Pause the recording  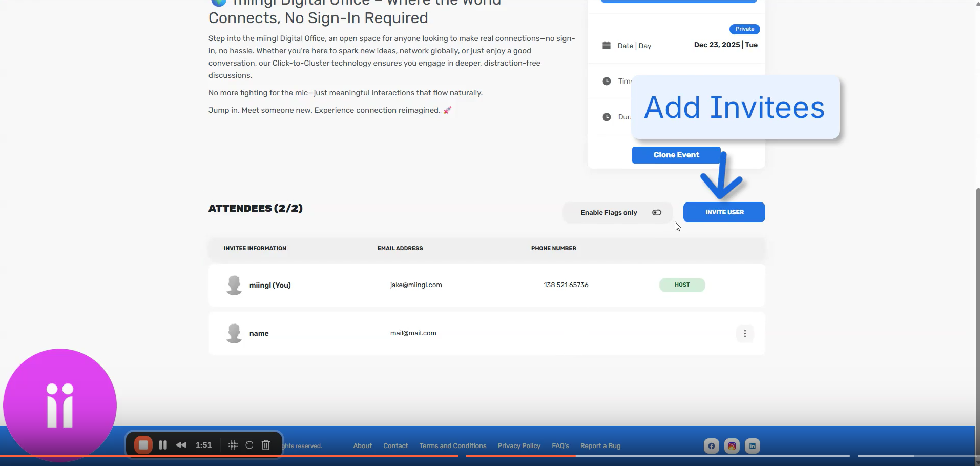[163, 445]
